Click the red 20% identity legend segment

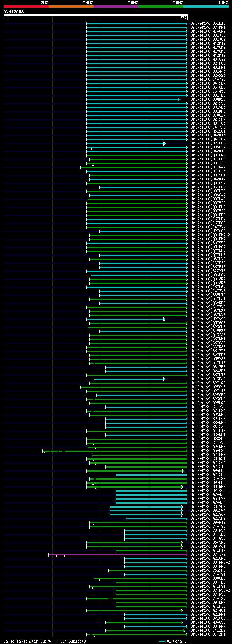26,7
